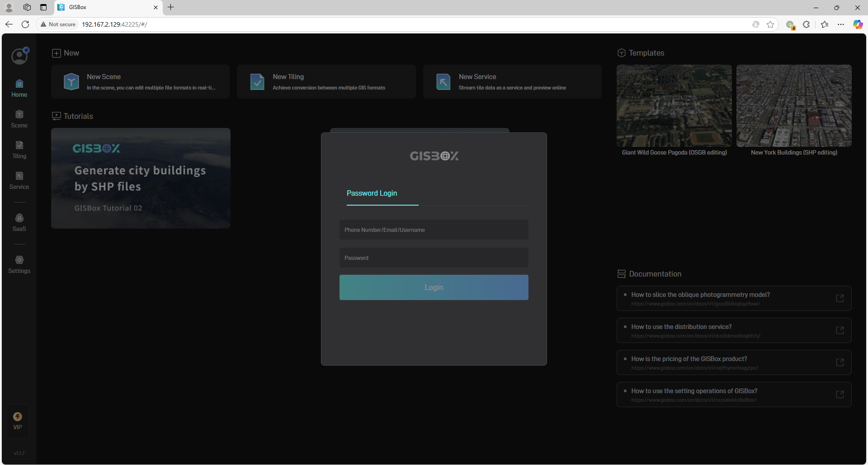Click the Login button
The image size is (868, 465).
coord(434,287)
